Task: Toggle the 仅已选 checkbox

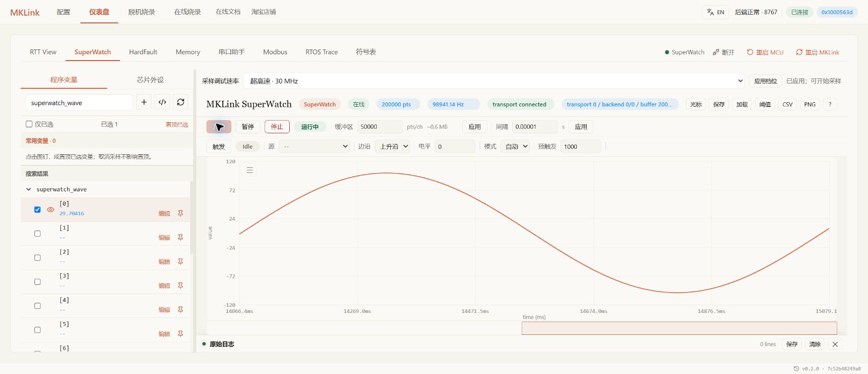Action: [29, 124]
